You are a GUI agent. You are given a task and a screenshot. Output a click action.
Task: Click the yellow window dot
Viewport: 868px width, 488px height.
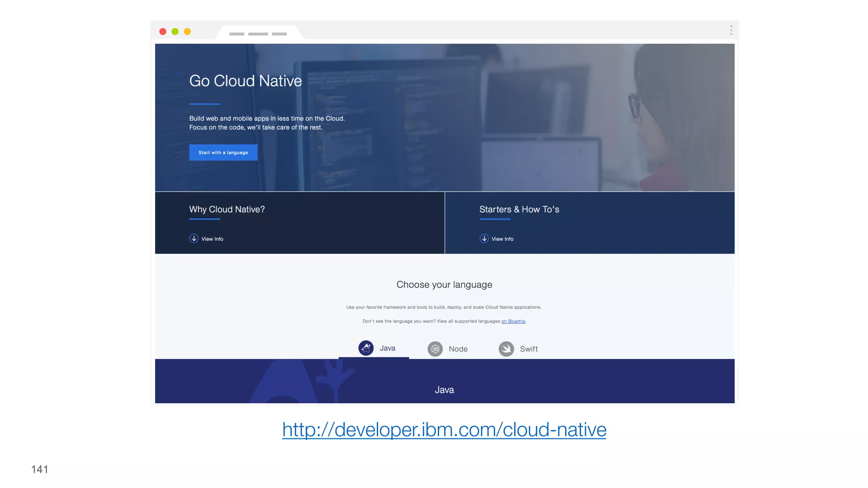187,31
